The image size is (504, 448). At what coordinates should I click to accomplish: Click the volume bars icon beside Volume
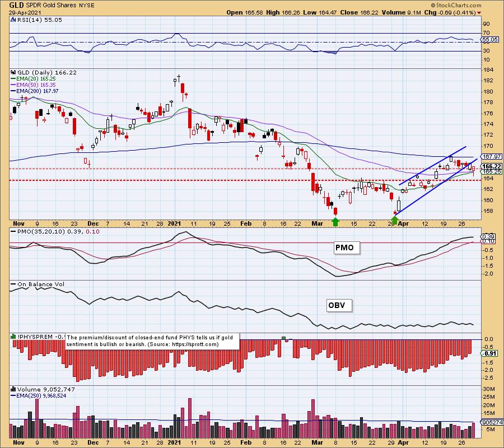click(x=13, y=390)
